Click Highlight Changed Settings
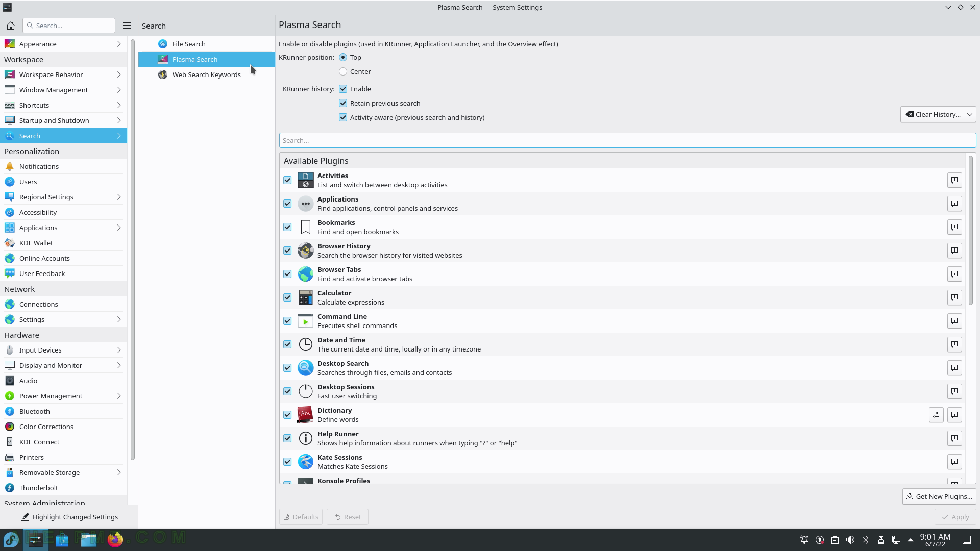The height and width of the screenshot is (551, 980). [x=69, y=517]
